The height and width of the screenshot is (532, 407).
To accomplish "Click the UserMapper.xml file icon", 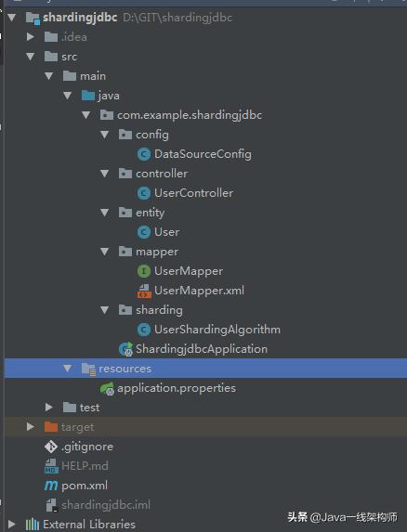I will point(144,292).
